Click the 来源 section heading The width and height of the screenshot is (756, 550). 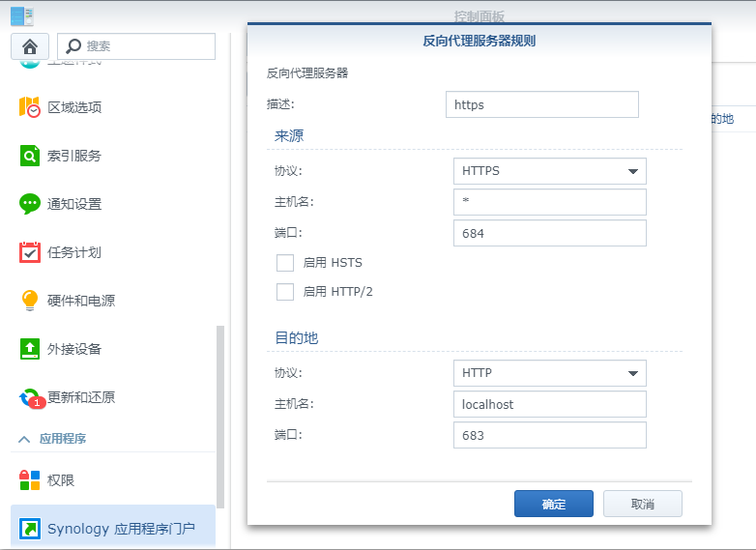(289, 136)
